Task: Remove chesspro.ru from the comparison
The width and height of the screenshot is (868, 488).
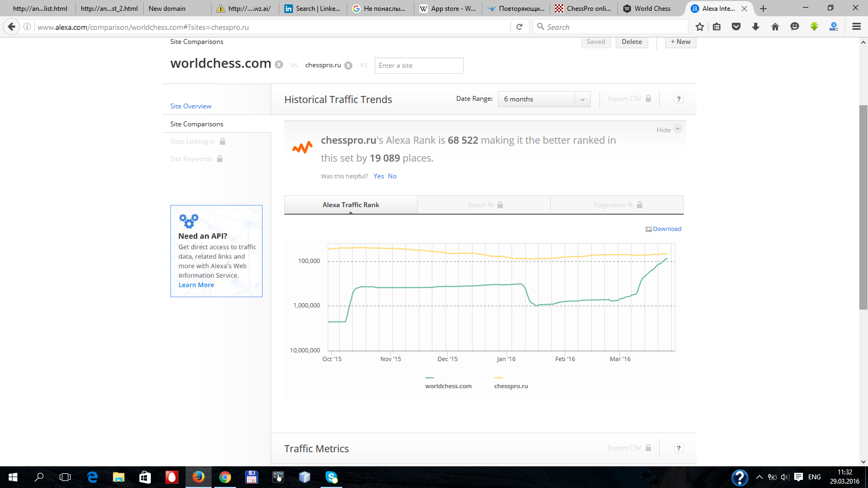Action: (348, 66)
